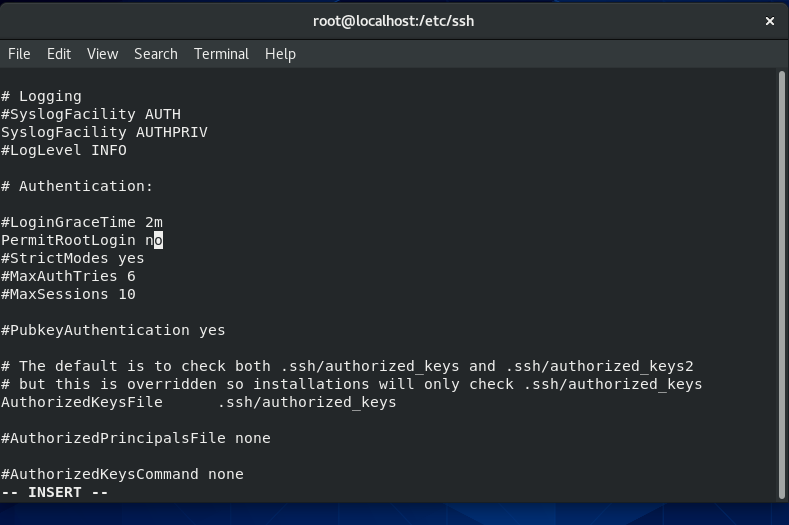Click the '#LoginGraceTime 2m' line

82,222
